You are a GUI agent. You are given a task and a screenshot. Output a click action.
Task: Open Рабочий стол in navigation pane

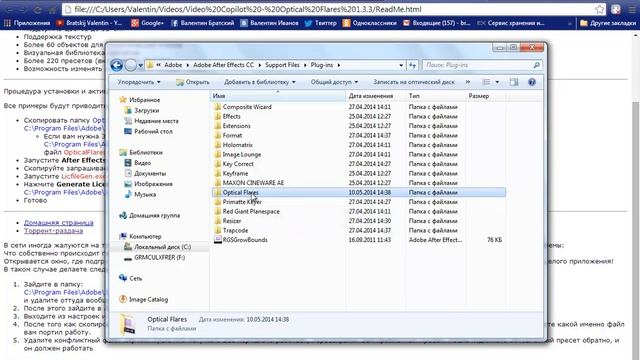153,132
